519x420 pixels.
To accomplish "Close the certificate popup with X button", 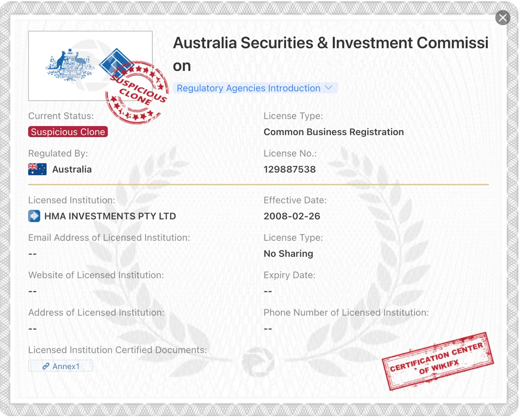I will pyautogui.click(x=503, y=18).
